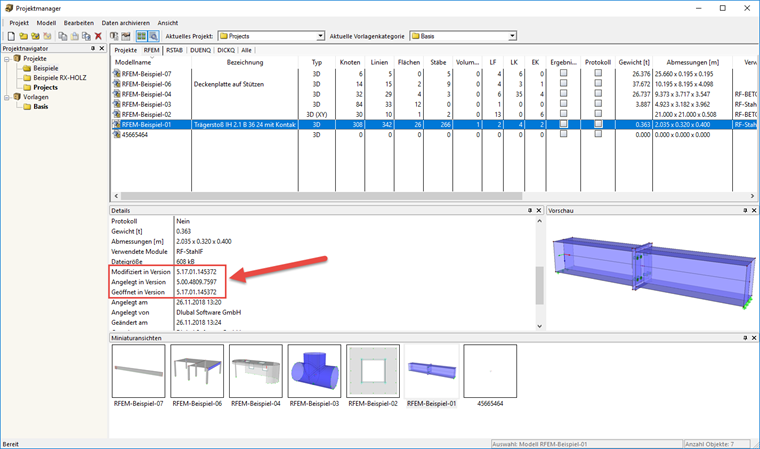The width and height of the screenshot is (760, 449).
Task: Switch to the Alle tab
Action: pyautogui.click(x=246, y=50)
